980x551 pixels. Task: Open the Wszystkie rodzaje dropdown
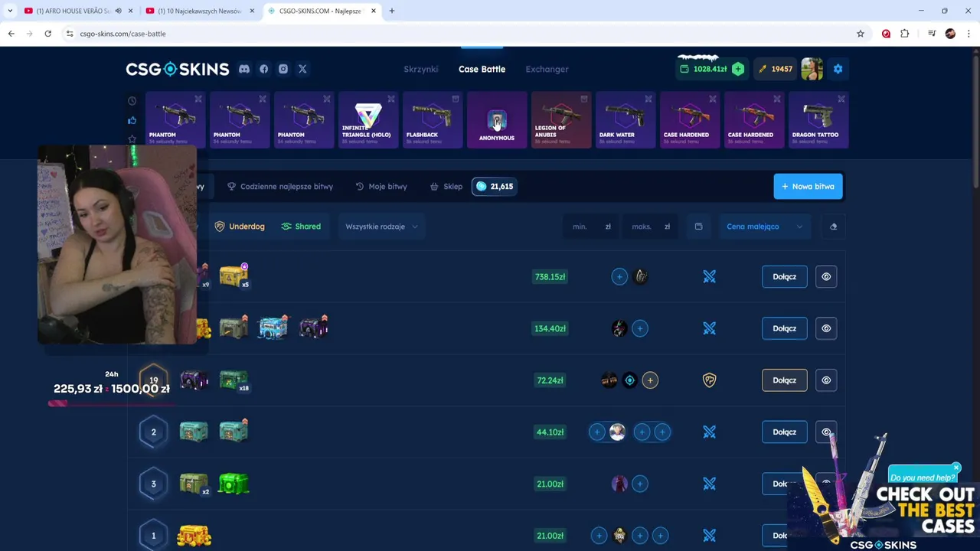[x=381, y=227]
